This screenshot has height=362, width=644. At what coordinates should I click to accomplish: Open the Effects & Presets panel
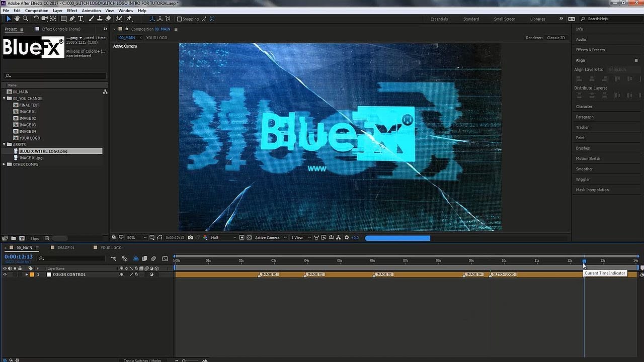click(590, 50)
